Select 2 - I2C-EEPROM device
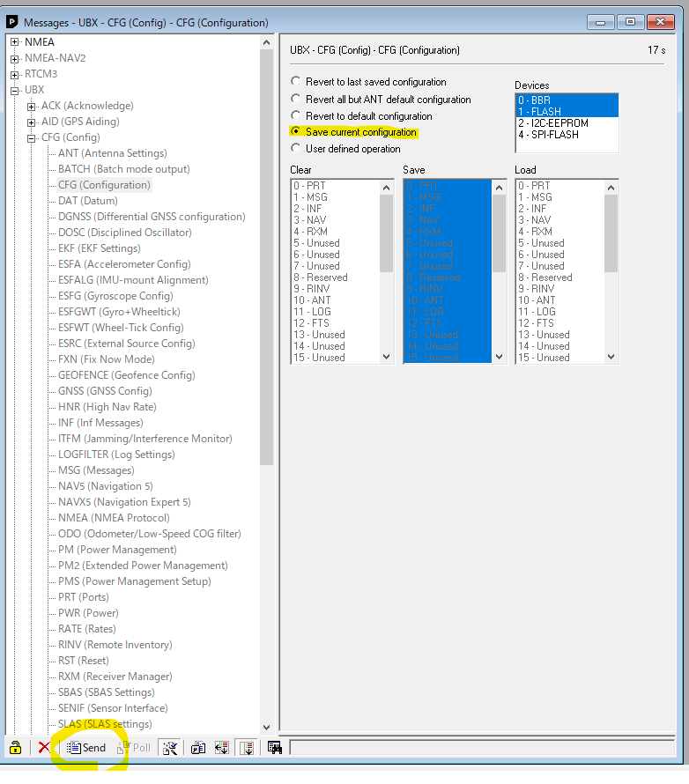 click(x=567, y=123)
